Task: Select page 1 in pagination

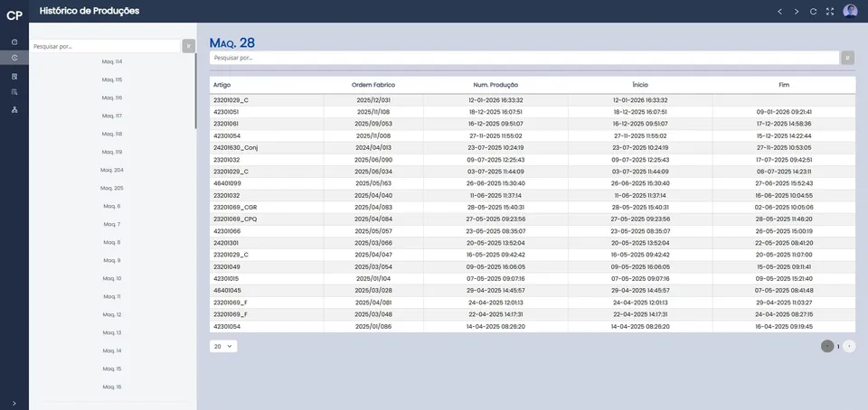Action: click(838, 347)
